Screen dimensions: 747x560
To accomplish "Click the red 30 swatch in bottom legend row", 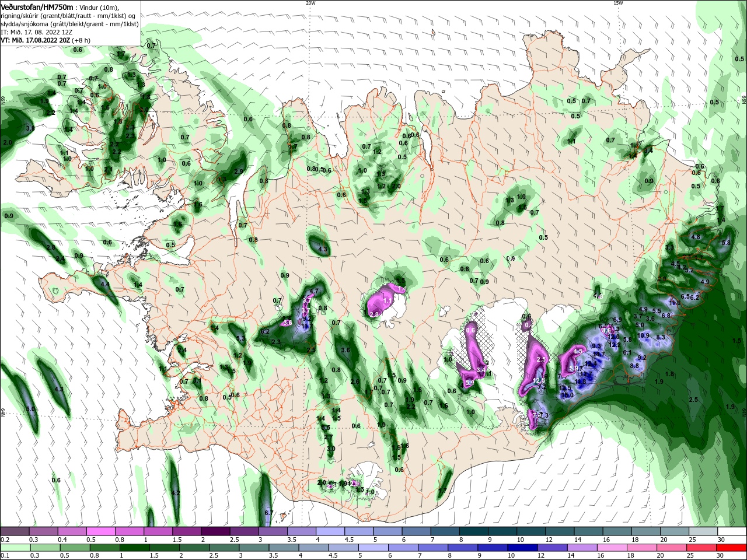I will (732, 548).
